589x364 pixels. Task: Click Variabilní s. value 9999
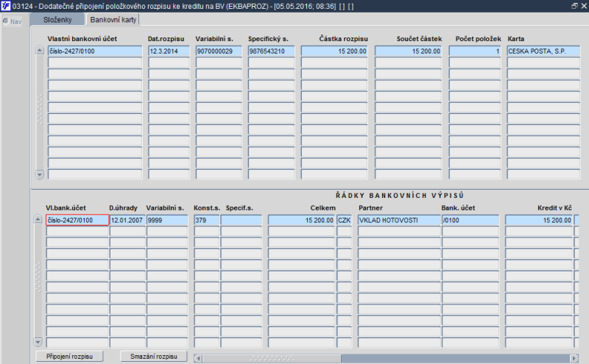pos(167,221)
